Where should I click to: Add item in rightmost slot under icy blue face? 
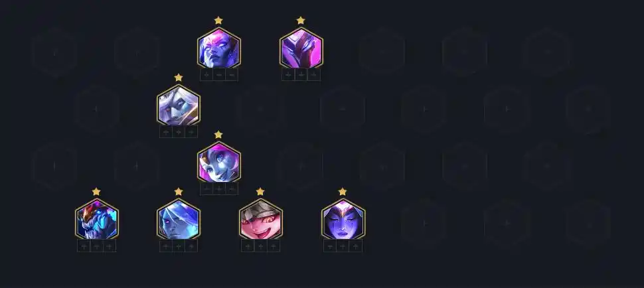click(x=191, y=246)
